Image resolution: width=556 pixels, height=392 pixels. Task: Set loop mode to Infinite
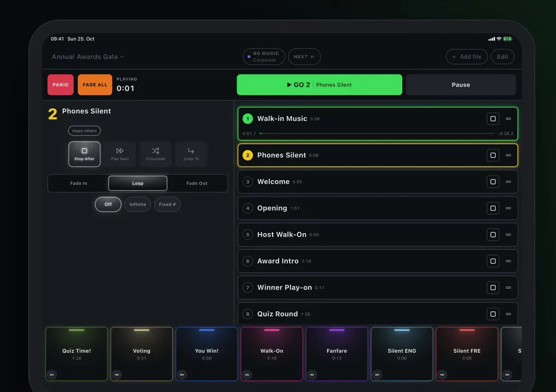(x=137, y=204)
